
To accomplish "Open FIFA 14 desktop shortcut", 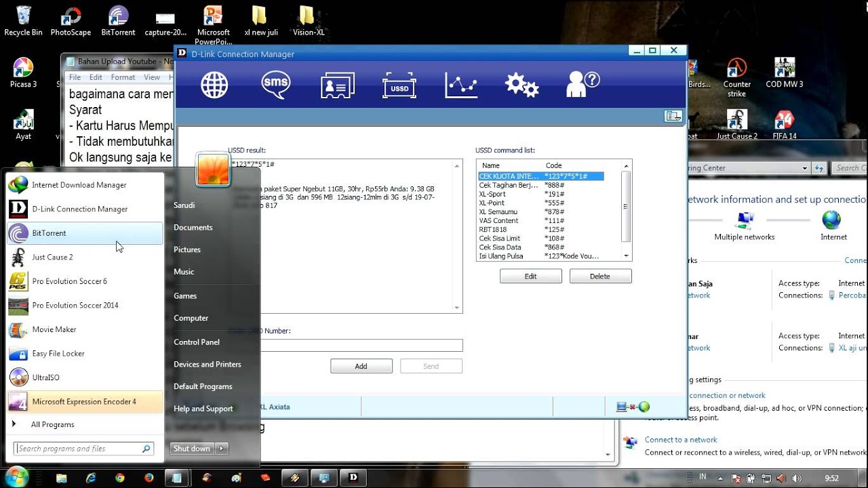I will pyautogui.click(x=784, y=124).
